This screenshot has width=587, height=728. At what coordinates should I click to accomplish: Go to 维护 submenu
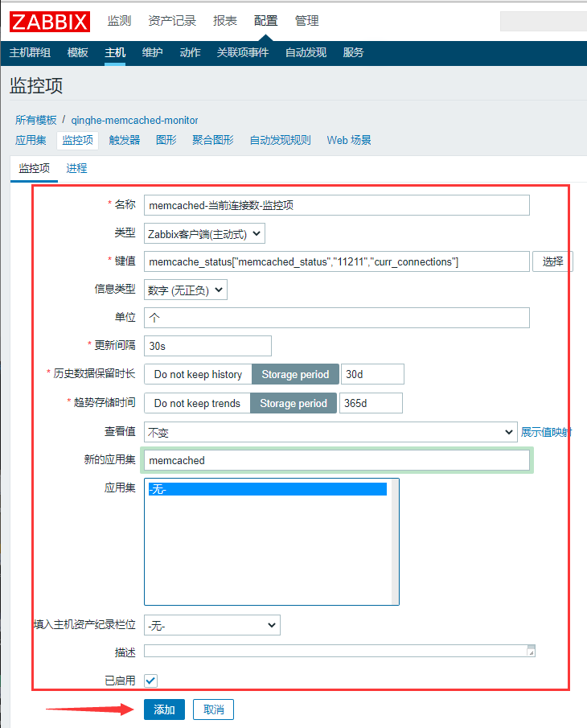point(152,52)
